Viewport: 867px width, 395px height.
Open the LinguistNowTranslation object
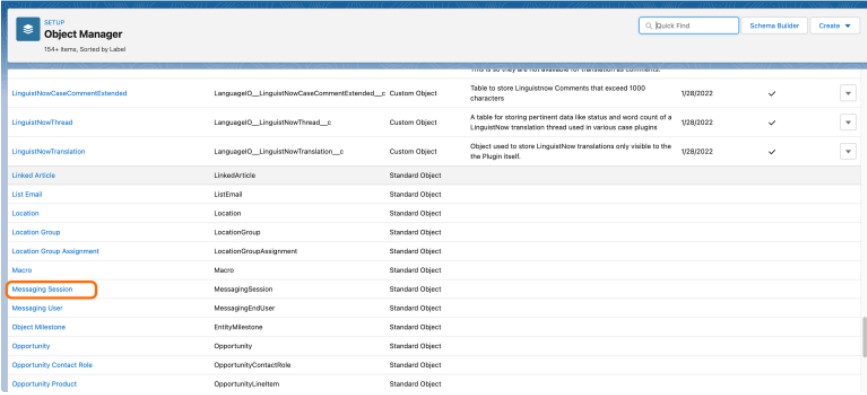[x=48, y=151]
